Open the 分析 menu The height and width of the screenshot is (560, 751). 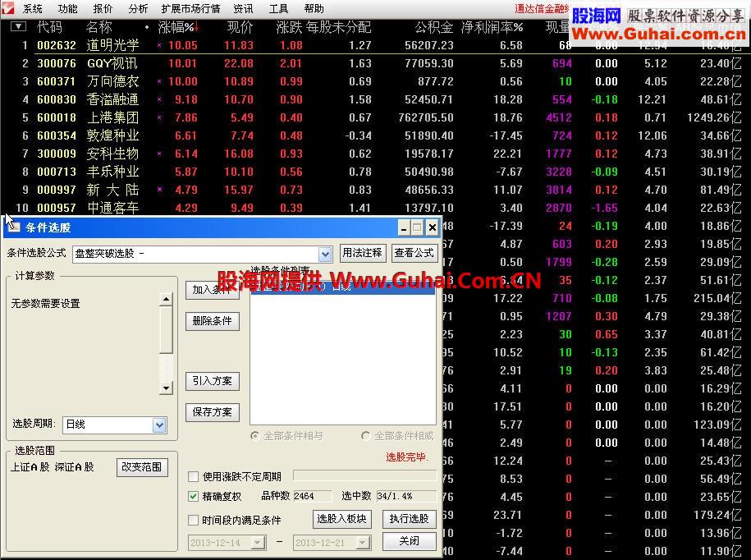pos(139,9)
